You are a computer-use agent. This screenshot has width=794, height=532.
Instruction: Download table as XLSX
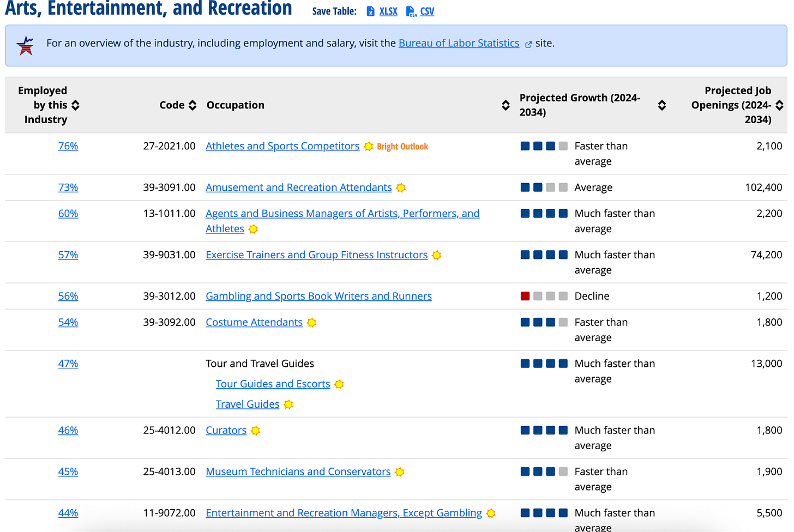click(x=388, y=11)
